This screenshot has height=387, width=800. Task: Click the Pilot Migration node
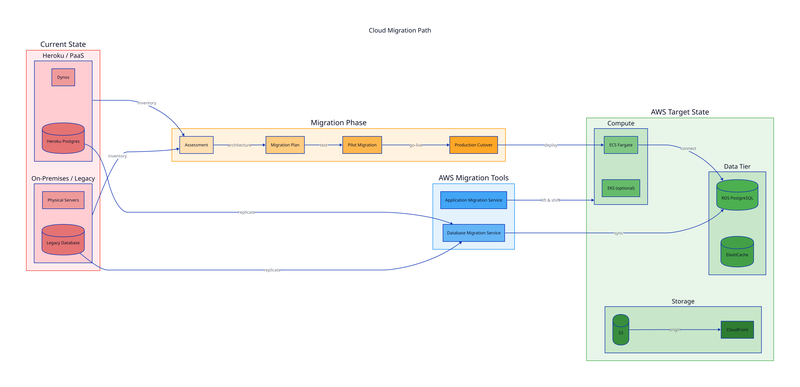(x=362, y=145)
